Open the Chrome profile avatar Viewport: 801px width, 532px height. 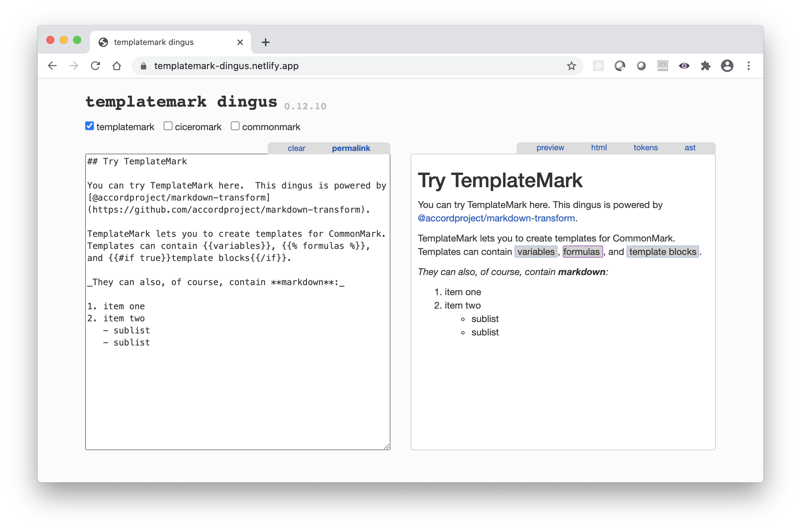coord(727,66)
